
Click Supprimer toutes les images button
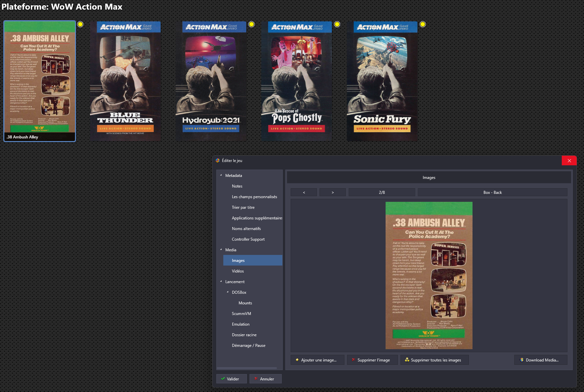click(435, 360)
